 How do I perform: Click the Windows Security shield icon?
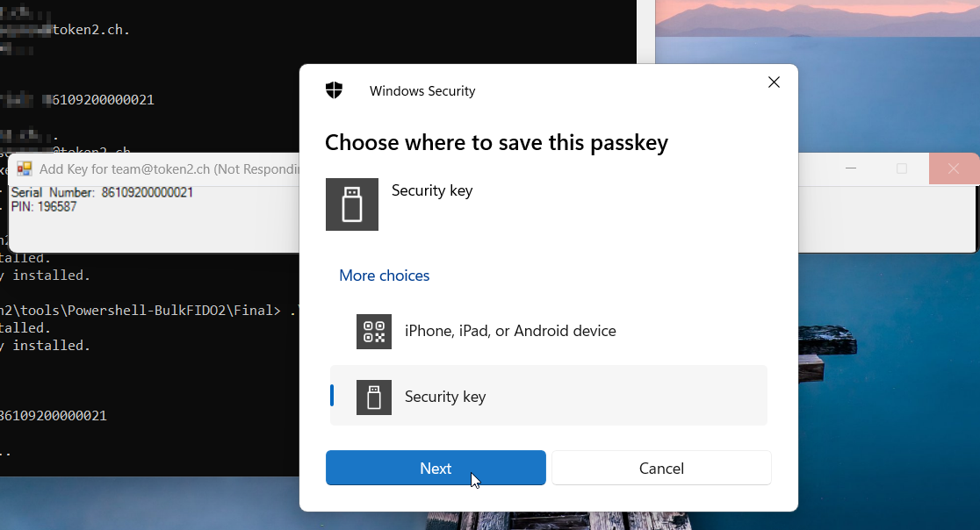pyautogui.click(x=335, y=90)
